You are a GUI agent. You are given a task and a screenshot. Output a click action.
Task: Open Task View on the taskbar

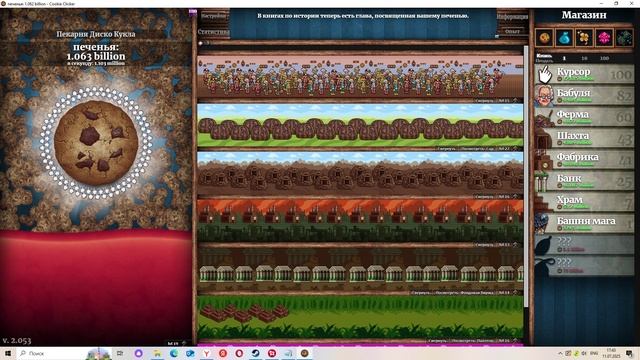(120, 353)
